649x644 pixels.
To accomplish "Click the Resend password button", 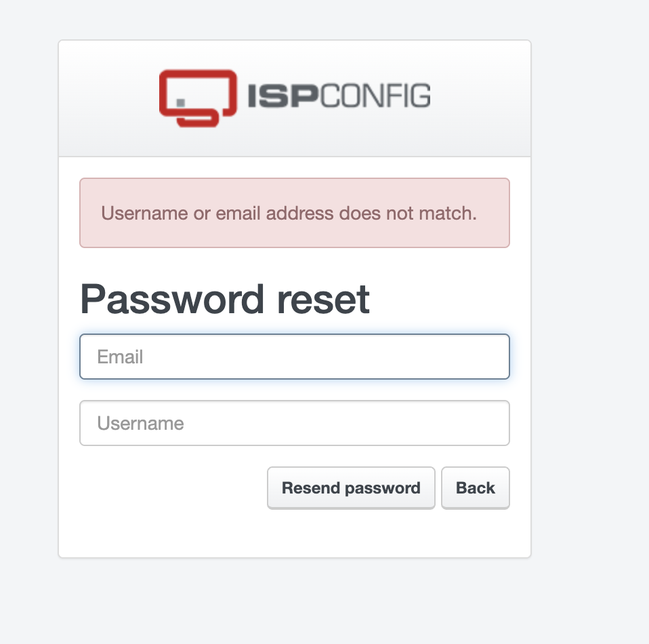I will [351, 487].
